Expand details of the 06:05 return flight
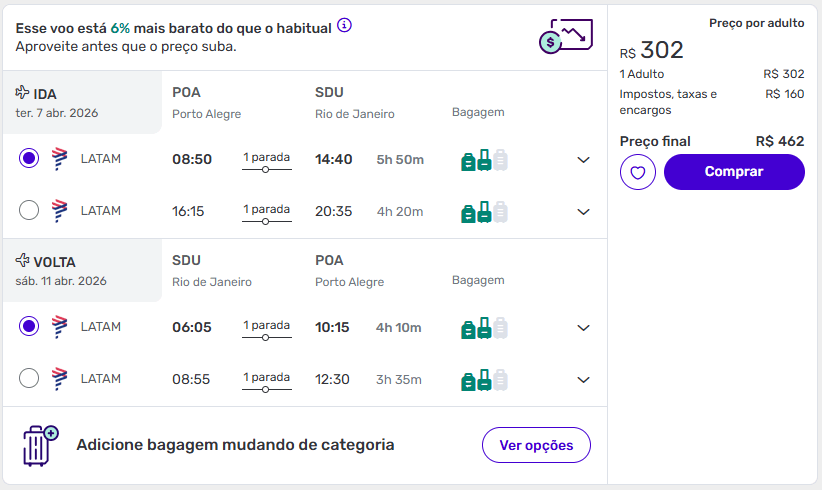This screenshot has height=490, width=822. point(584,328)
